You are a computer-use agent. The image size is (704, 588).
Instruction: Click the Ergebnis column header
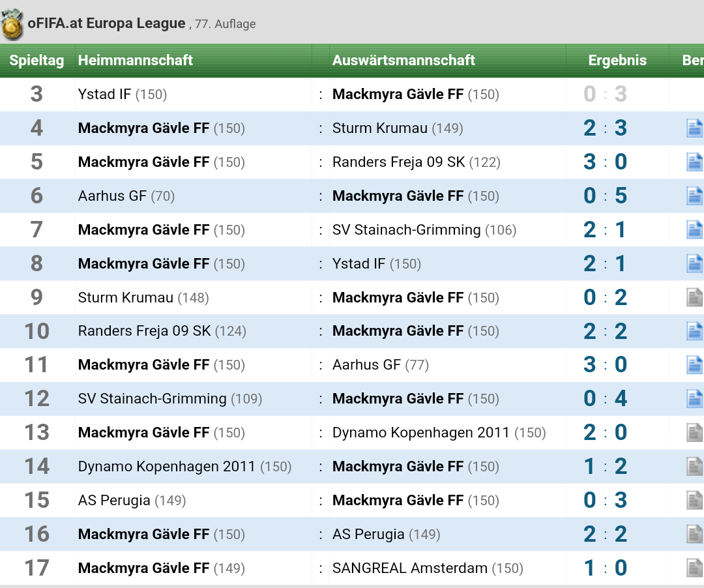[617, 60]
